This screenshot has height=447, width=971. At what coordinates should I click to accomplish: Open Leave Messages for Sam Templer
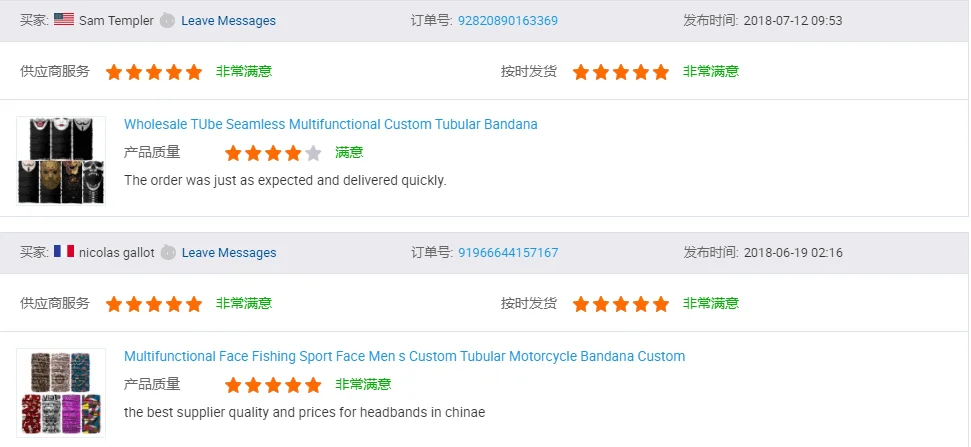click(x=228, y=20)
